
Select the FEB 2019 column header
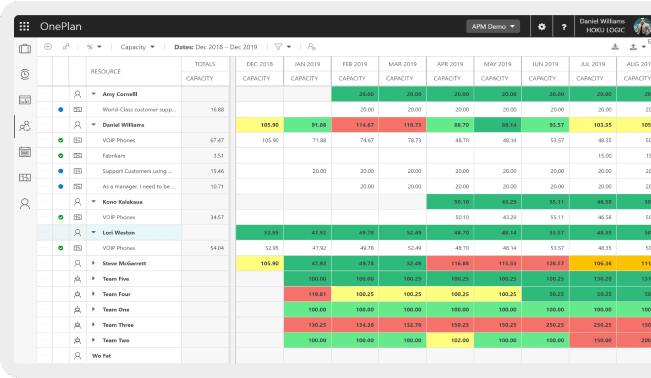(x=355, y=64)
